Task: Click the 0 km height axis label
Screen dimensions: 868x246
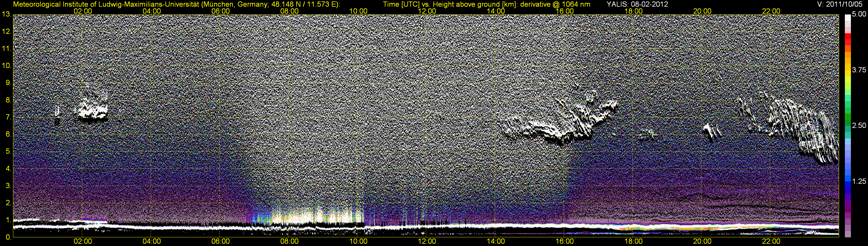Action: 8,237
